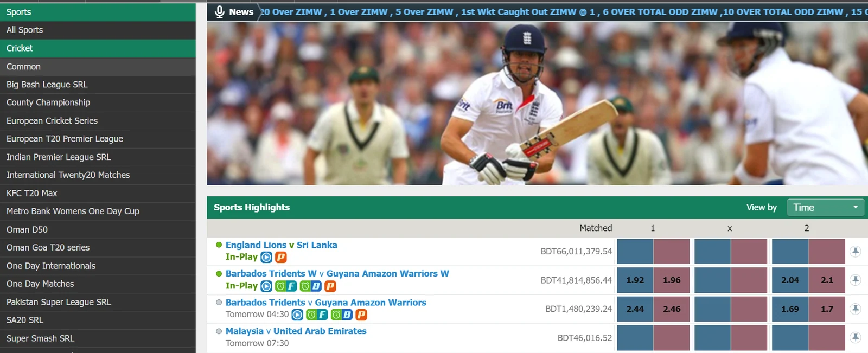Open International Twenty20 Matches competition
868x353 pixels.
coord(98,175)
